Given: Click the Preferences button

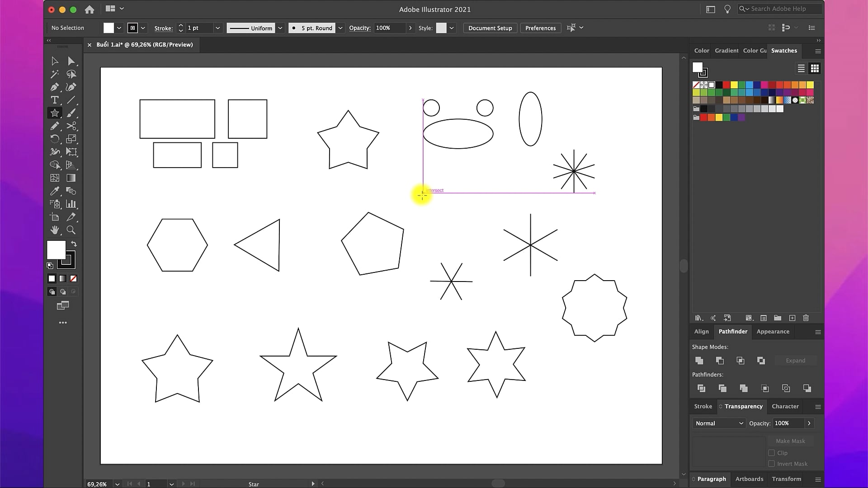Looking at the screenshot, I should [x=540, y=28].
